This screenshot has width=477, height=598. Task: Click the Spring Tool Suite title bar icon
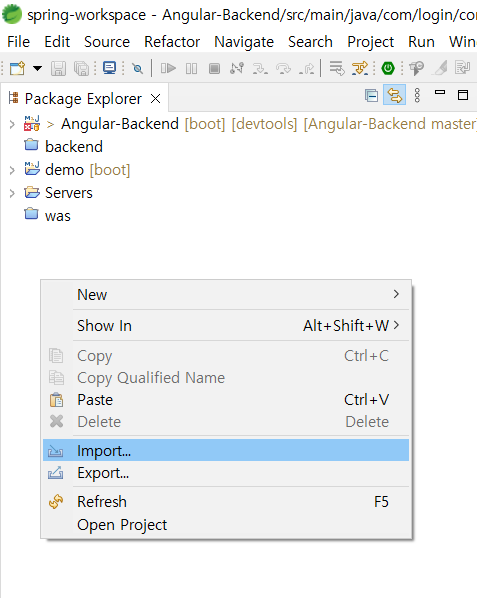click(x=12, y=14)
